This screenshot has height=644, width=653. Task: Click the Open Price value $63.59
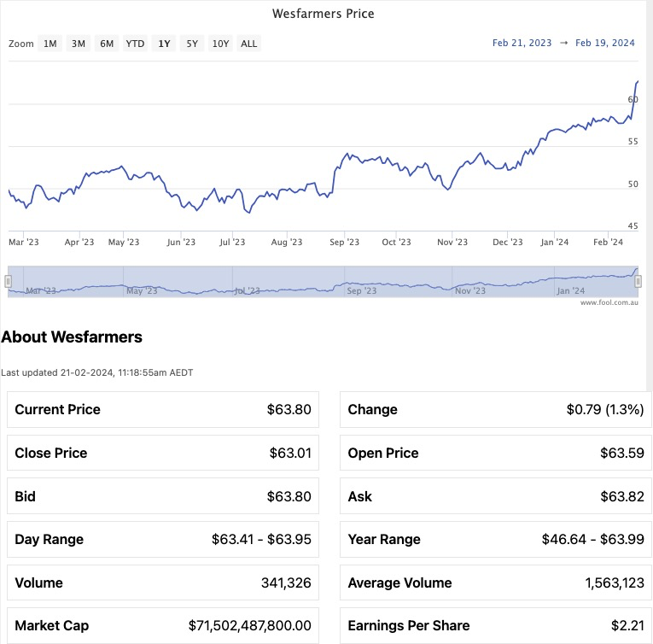tap(622, 453)
